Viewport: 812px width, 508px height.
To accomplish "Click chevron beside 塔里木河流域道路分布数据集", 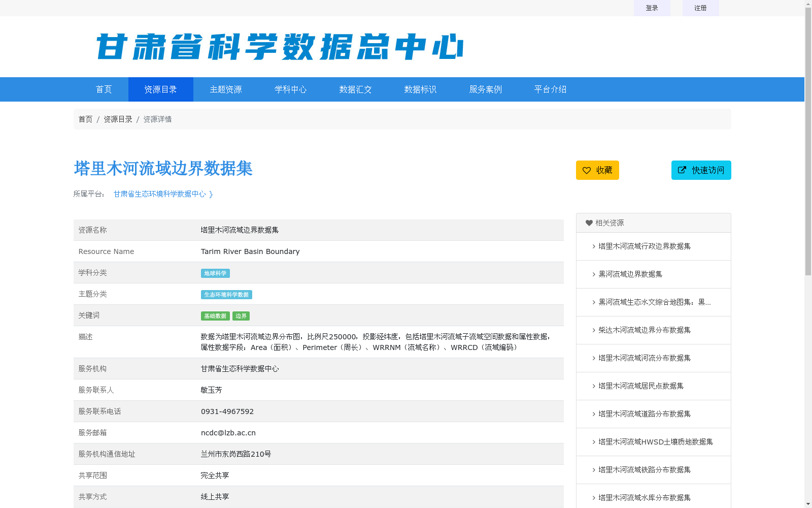I will (594, 414).
